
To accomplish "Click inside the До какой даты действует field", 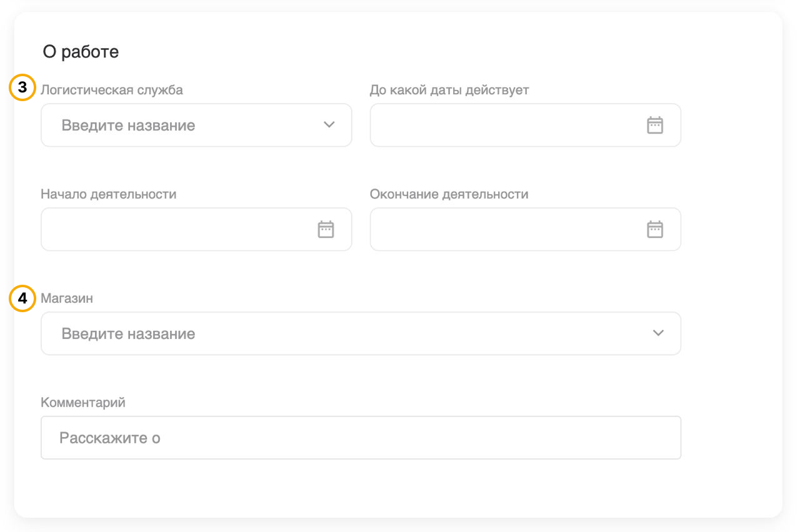I will tap(506, 126).
